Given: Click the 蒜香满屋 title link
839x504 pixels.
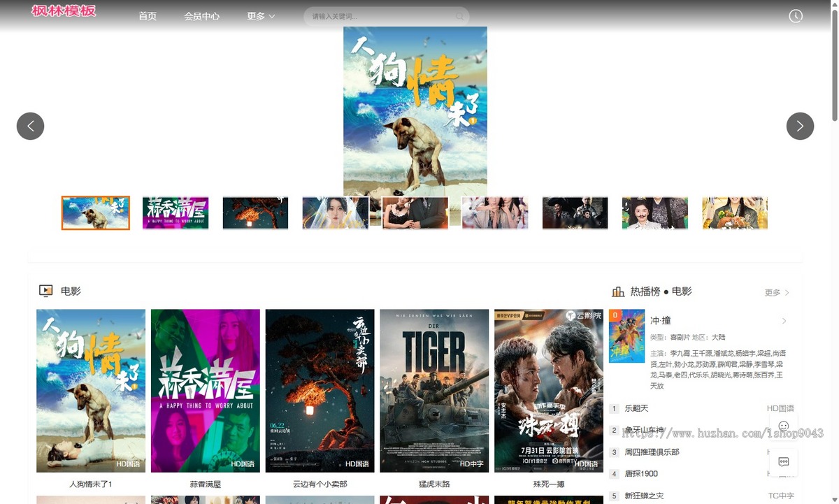Looking at the screenshot, I should pos(206,484).
